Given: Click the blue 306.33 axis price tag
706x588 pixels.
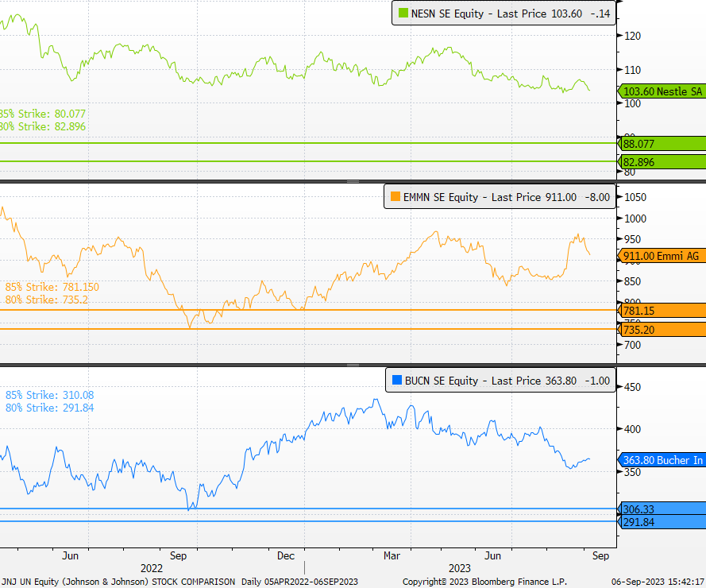Looking at the screenshot, I should (662, 509).
